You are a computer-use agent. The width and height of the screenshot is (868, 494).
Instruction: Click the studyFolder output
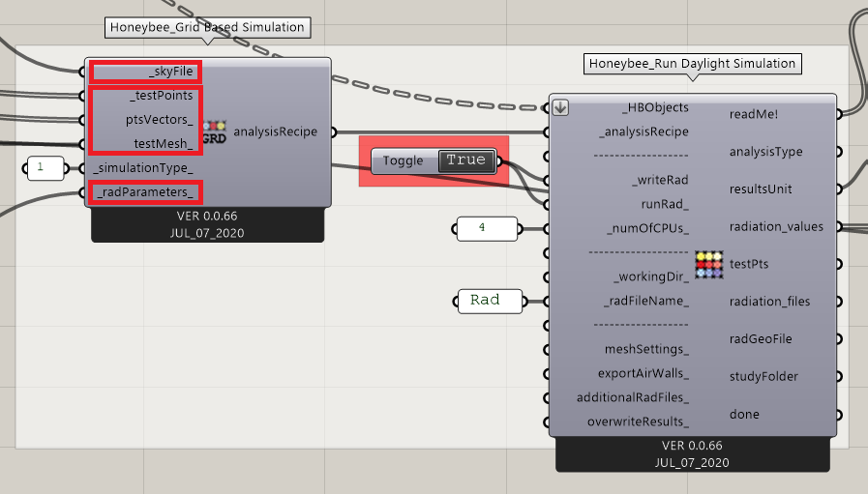tap(763, 377)
